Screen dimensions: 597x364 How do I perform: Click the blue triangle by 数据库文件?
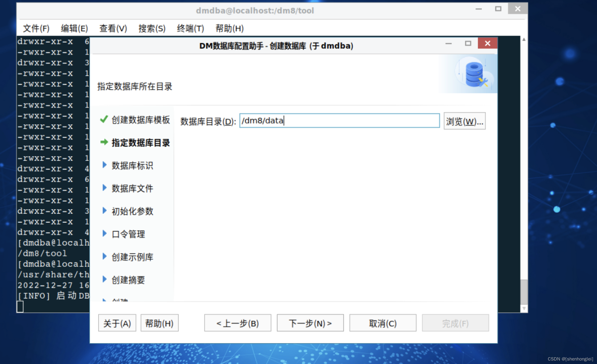[104, 188]
